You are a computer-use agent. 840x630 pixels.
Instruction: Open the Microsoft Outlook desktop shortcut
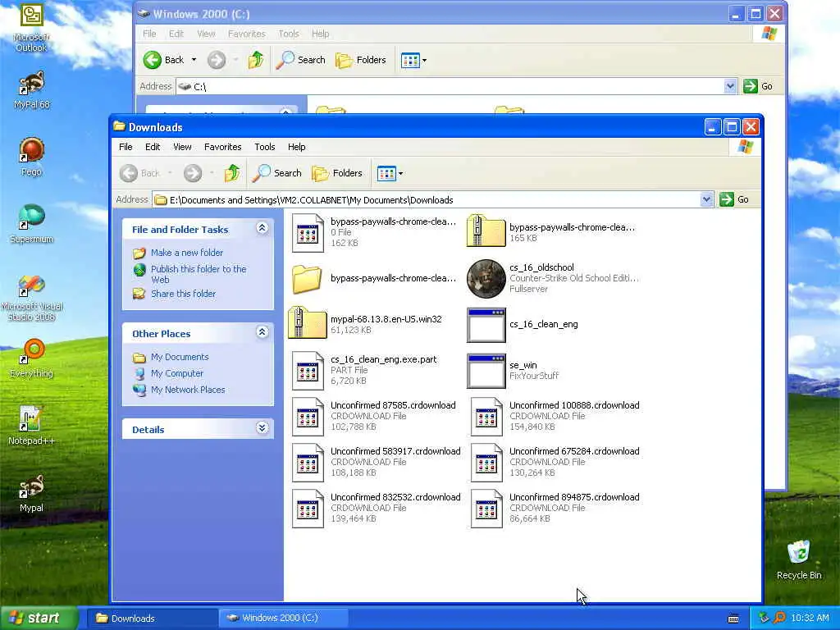point(31,28)
